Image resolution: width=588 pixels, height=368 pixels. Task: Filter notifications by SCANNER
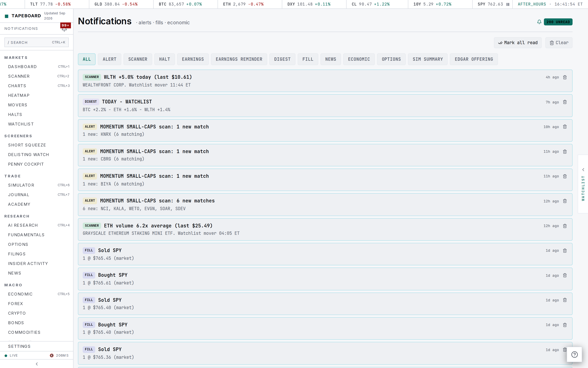tap(138, 59)
